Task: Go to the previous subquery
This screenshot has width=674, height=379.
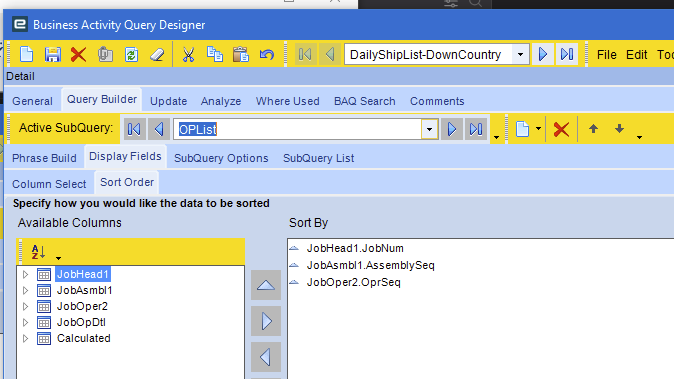Action: click(159, 129)
